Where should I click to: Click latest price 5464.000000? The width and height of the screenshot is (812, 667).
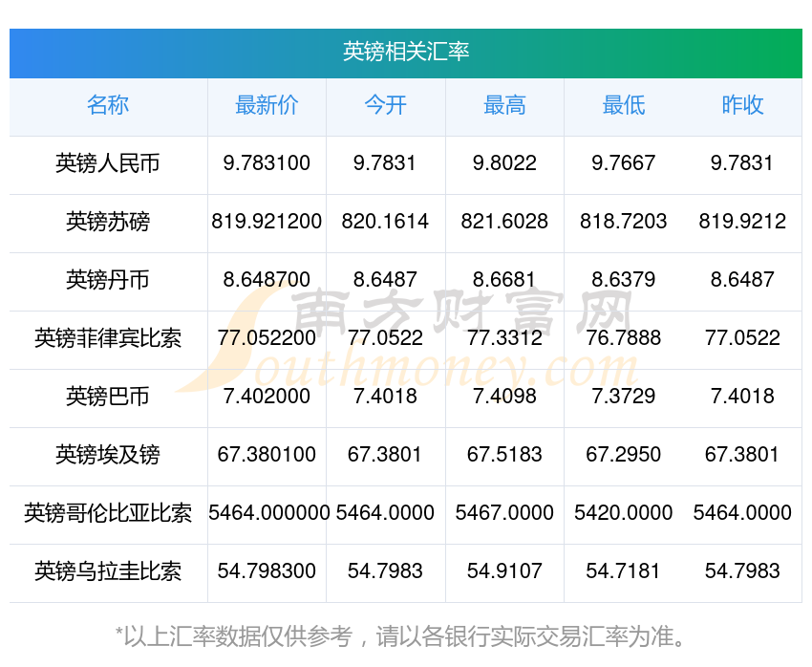point(268,513)
